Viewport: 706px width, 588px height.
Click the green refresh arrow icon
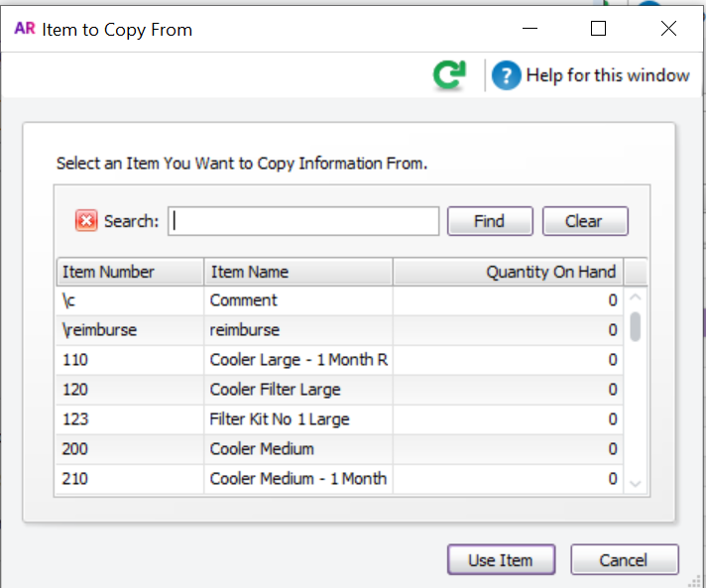449,75
